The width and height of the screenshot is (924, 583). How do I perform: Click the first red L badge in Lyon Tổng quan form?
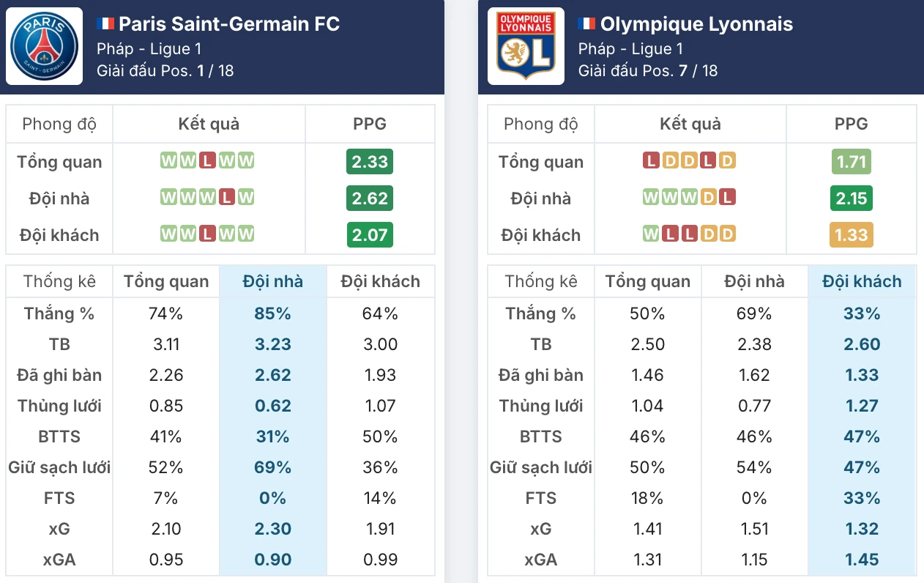(x=650, y=161)
